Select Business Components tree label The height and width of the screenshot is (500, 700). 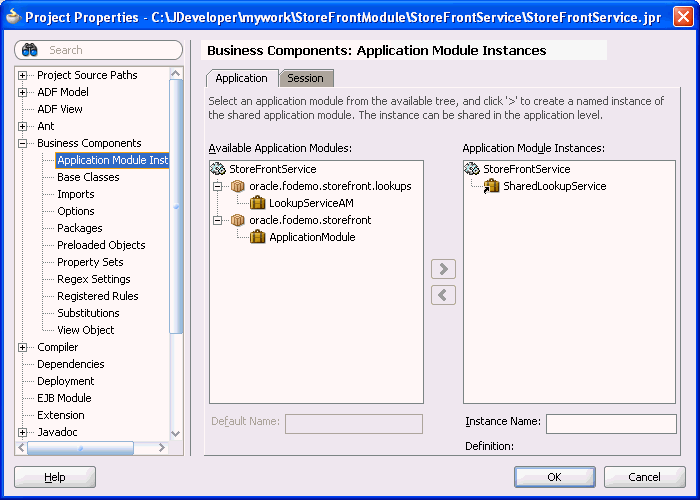point(89,143)
